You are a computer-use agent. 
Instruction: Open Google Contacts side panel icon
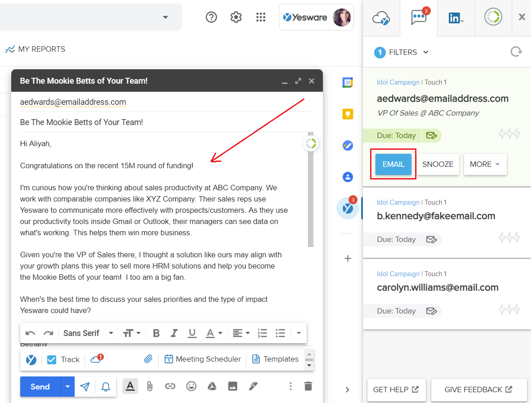(348, 177)
